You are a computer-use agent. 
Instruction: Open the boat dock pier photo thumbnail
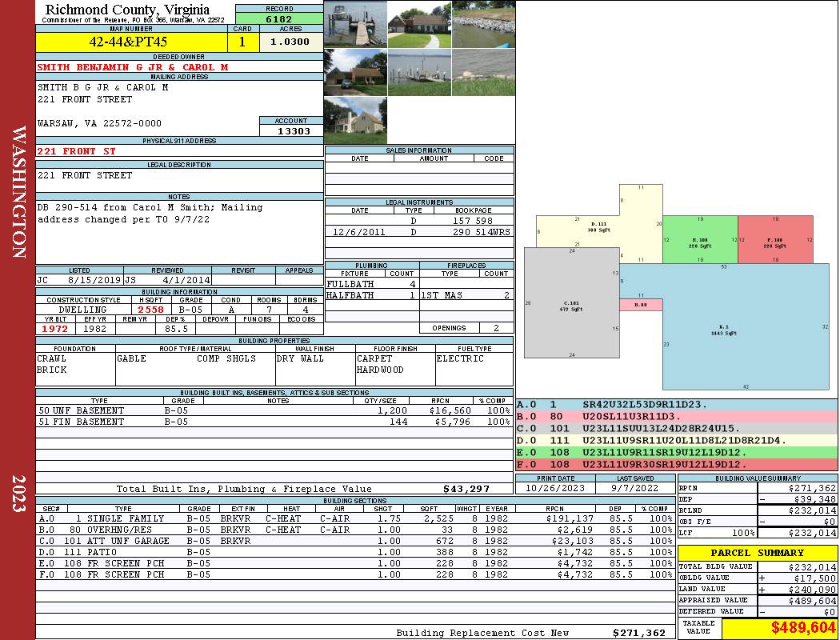click(x=355, y=24)
